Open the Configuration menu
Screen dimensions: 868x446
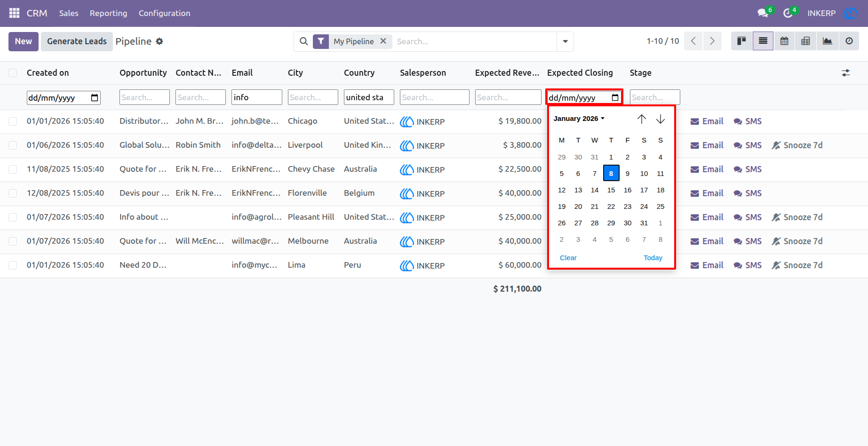[164, 13]
